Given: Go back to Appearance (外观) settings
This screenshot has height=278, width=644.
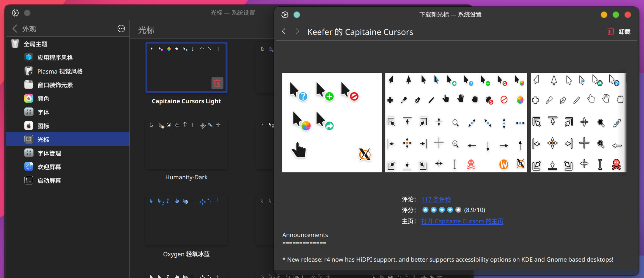Looking at the screenshot, I should pyautogui.click(x=24, y=29).
